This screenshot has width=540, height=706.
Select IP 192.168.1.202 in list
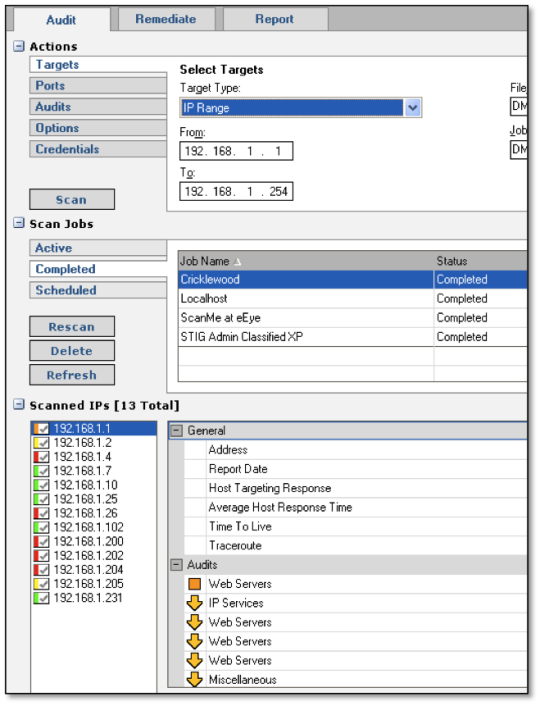(88, 556)
